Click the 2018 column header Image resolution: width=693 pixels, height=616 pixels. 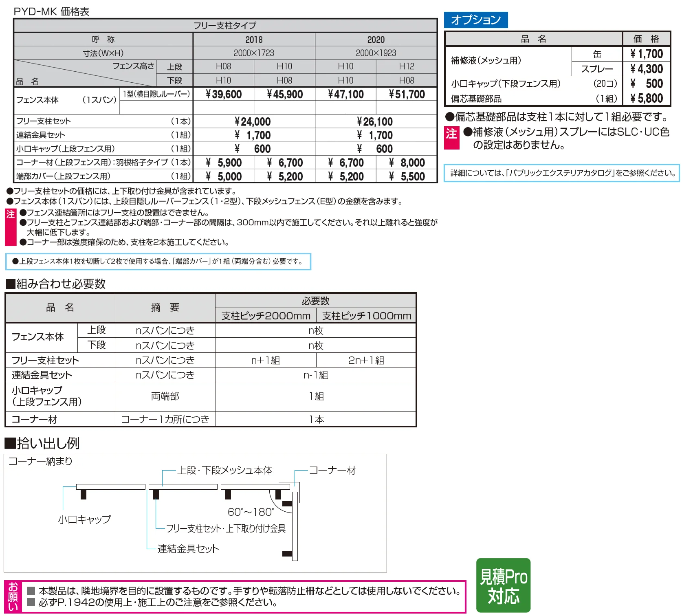tap(254, 40)
